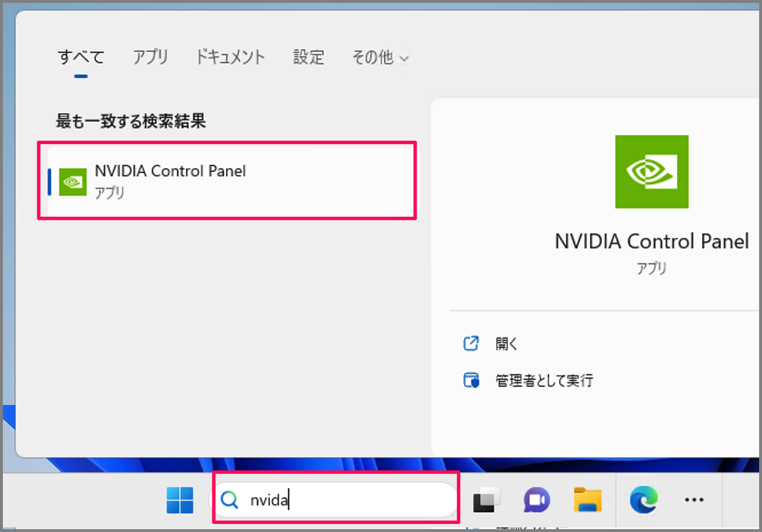Open the Task View icon on the taskbar
The height and width of the screenshot is (532, 762).
[x=486, y=500]
